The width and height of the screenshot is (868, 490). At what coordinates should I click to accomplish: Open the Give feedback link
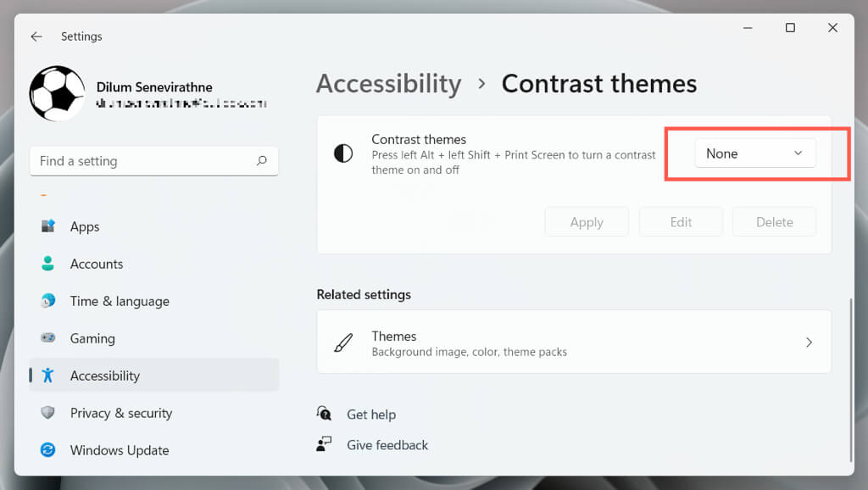387,445
